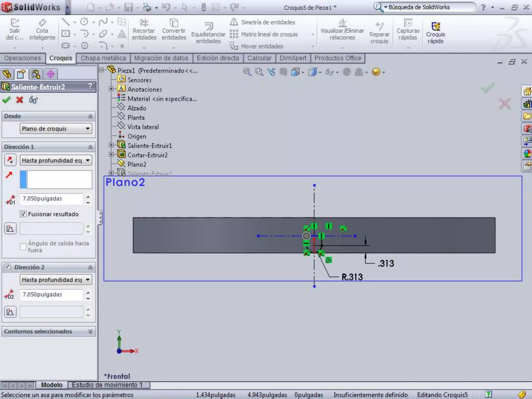Accept extrusion with green checkmark
532x399 pixels.
point(6,100)
